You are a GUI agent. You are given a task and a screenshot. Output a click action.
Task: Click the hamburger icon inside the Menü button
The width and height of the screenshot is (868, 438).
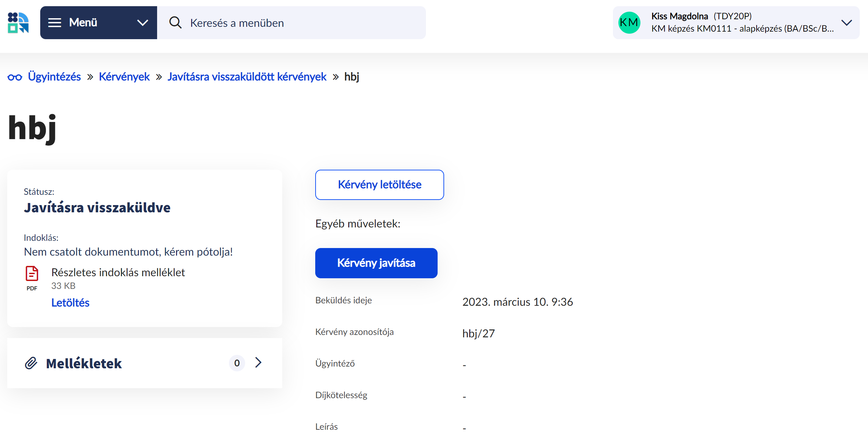pyautogui.click(x=54, y=22)
